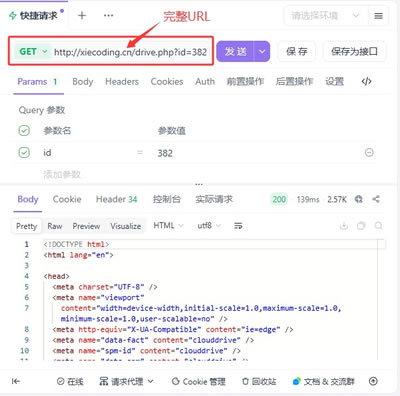Open the 前置操作 tab
The height and width of the screenshot is (396, 400).
[245, 82]
